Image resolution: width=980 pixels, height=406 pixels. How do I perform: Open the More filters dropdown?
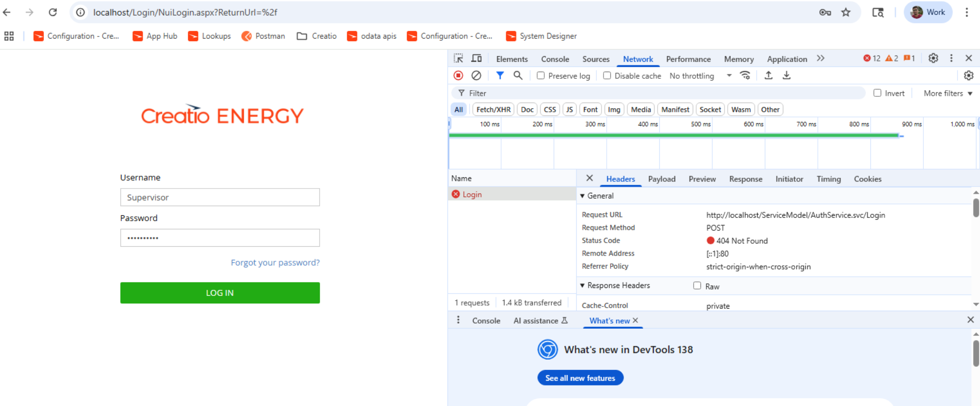[x=948, y=93]
